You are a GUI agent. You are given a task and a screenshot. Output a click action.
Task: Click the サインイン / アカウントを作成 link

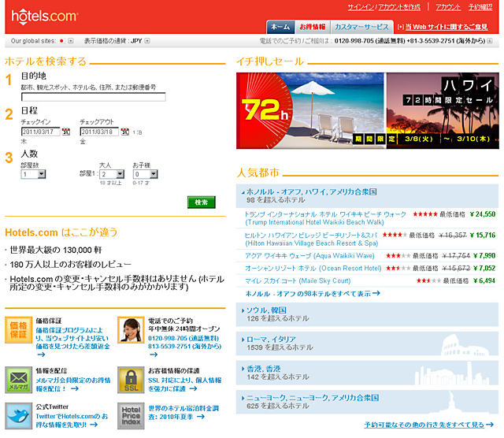tap(384, 7)
